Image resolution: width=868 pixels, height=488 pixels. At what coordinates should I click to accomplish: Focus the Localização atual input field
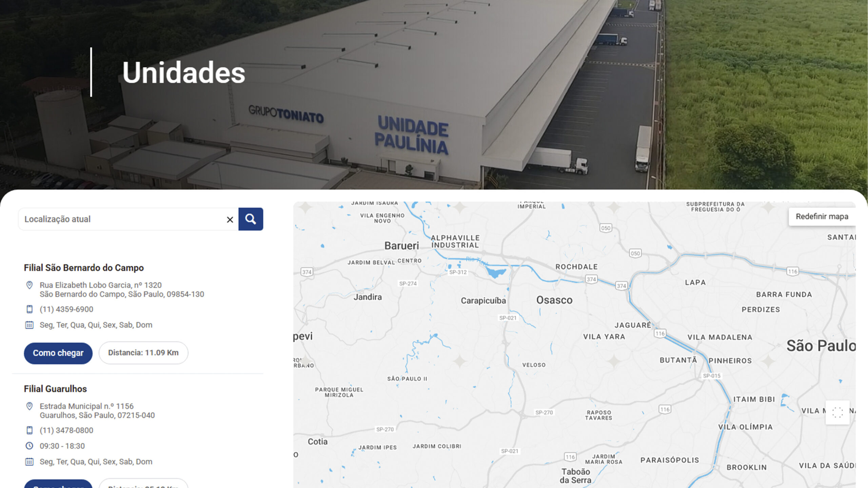tap(122, 219)
